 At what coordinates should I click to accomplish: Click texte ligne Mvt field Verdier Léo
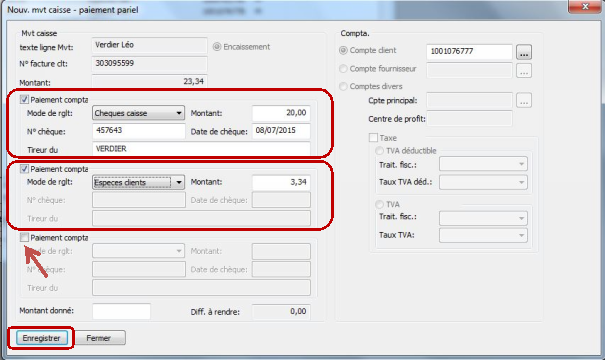pyautogui.click(x=150, y=45)
